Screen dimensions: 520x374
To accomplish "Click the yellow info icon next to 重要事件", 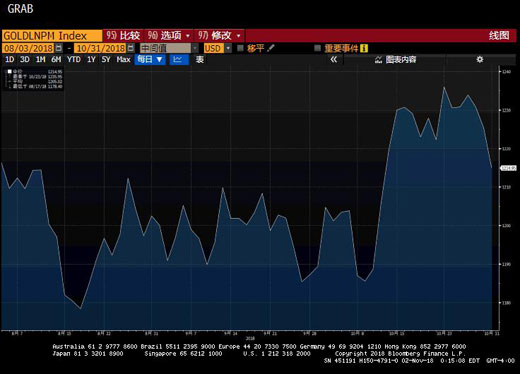I will [364, 49].
